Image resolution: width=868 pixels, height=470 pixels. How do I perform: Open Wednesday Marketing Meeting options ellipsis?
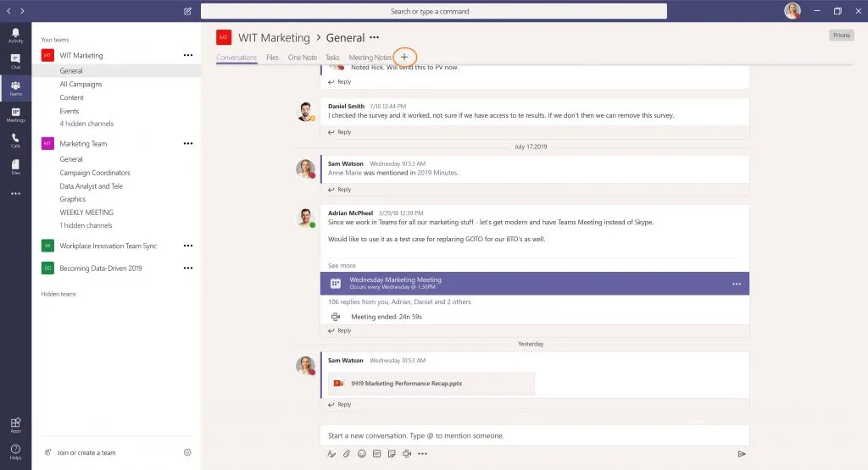[737, 284]
